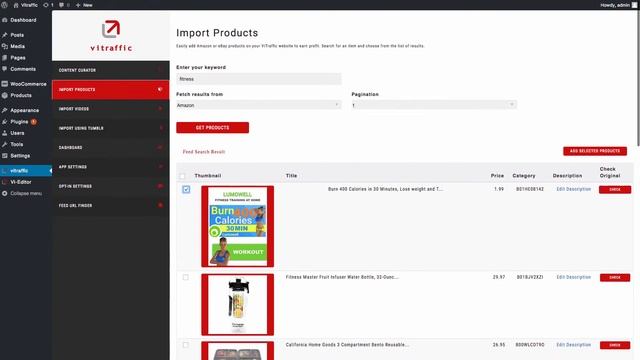Viewport: 640px width, 360px height.
Task: Click the updates icon in admin bar
Action: point(46,5)
